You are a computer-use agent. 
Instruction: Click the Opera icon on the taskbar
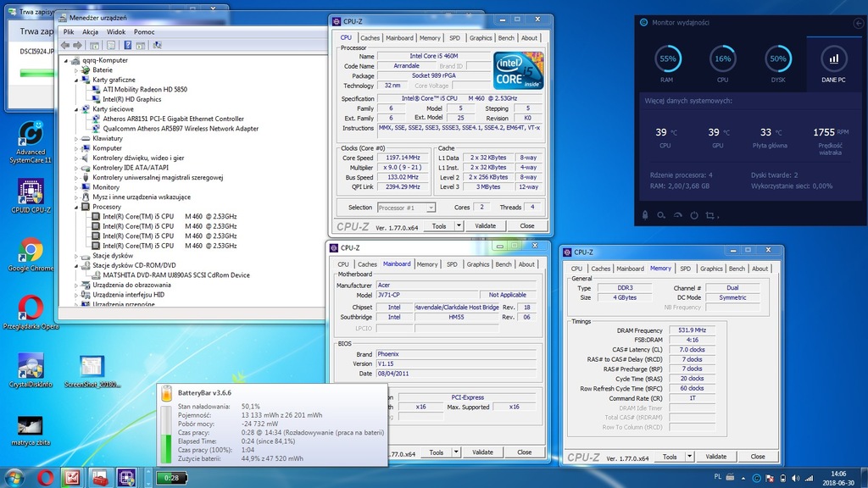pos(46,478)
